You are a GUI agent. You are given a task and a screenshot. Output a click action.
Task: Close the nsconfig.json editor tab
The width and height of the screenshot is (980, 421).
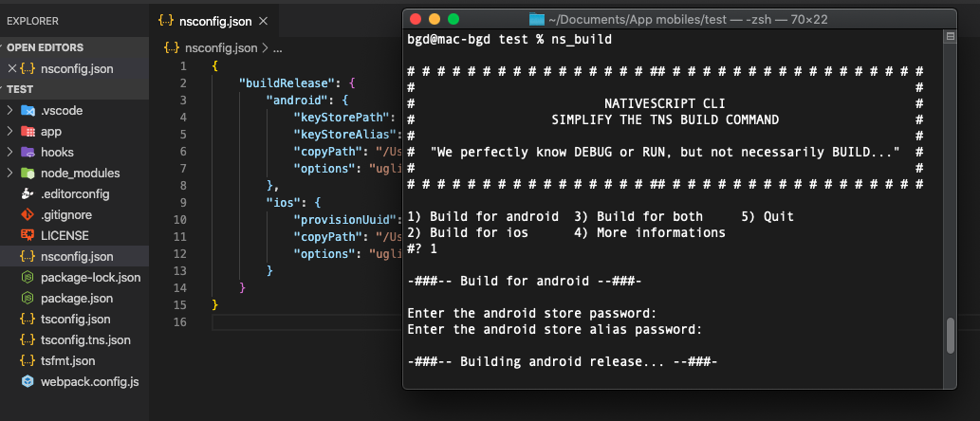(263, 21)
